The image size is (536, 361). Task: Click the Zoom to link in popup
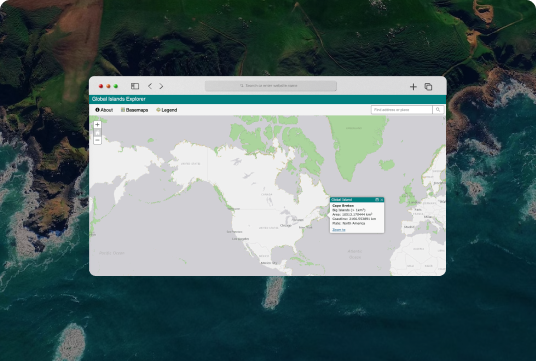coord(339,230)
